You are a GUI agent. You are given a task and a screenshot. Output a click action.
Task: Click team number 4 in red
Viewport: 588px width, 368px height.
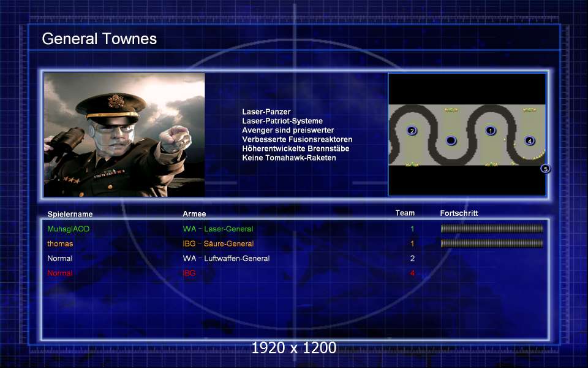(412, 273)
